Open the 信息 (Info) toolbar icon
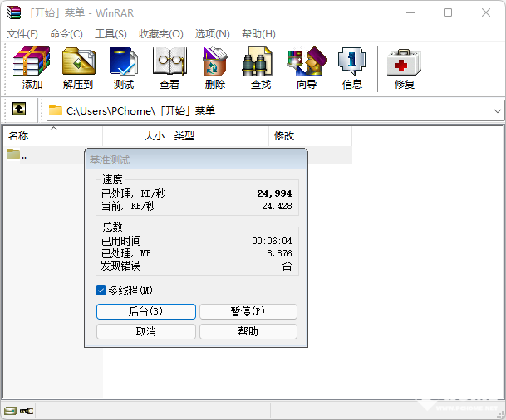The image size is (506, 420). pos(352,68)
